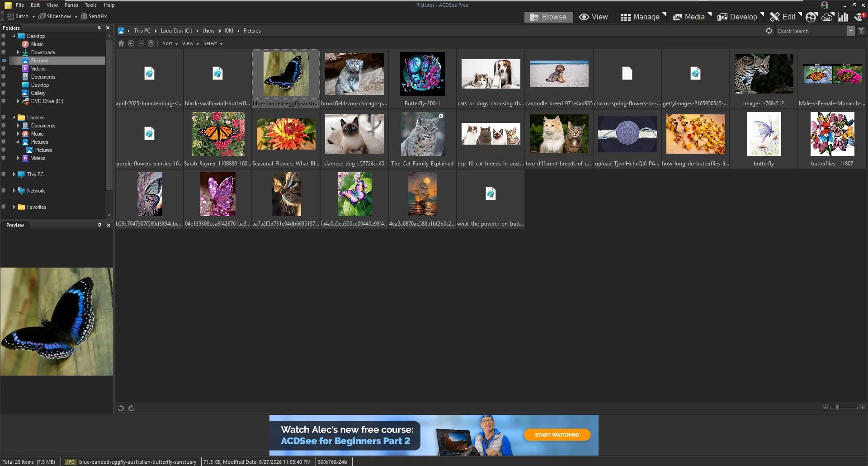The height and width of the screenshot is (466, 868).
Task: Open the notifications icon with red badge
Action: click(x=860, y=17)
